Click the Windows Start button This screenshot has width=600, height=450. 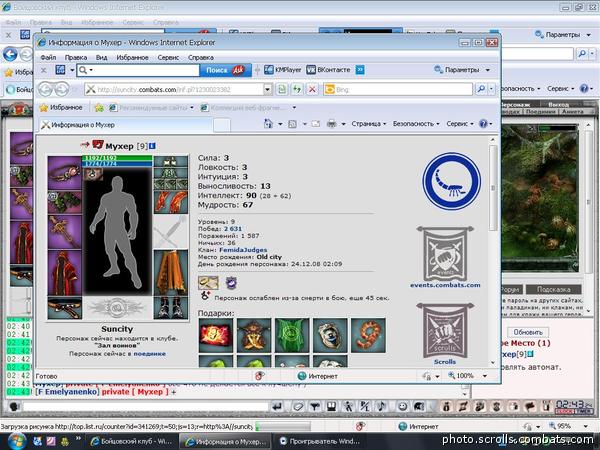17,441
